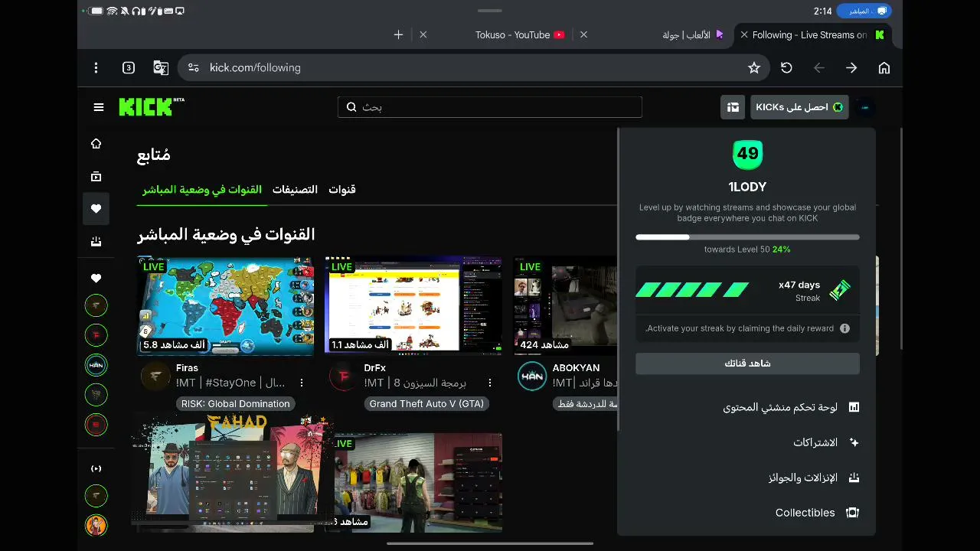Click the ABOKYAN HAN avatar under its stream
This screenshot has height=551, width=980.
[x=532, y=376]
